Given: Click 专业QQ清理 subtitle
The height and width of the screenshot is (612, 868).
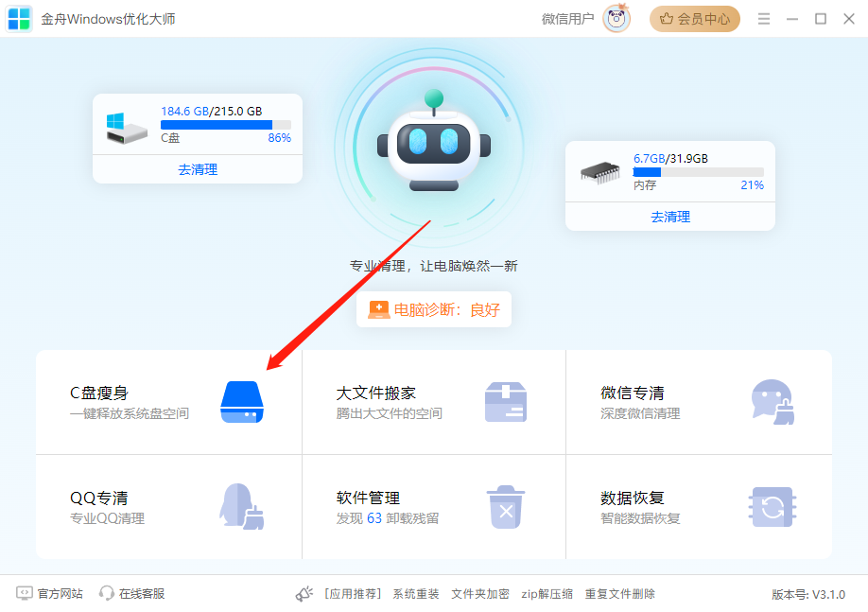Looking at the screenshot, I should [x=108, y=518].
